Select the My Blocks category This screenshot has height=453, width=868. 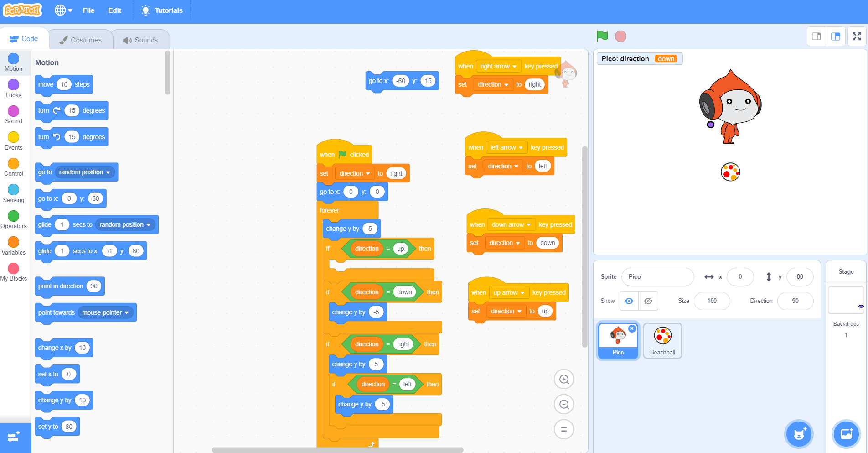(x=14, y=272)
